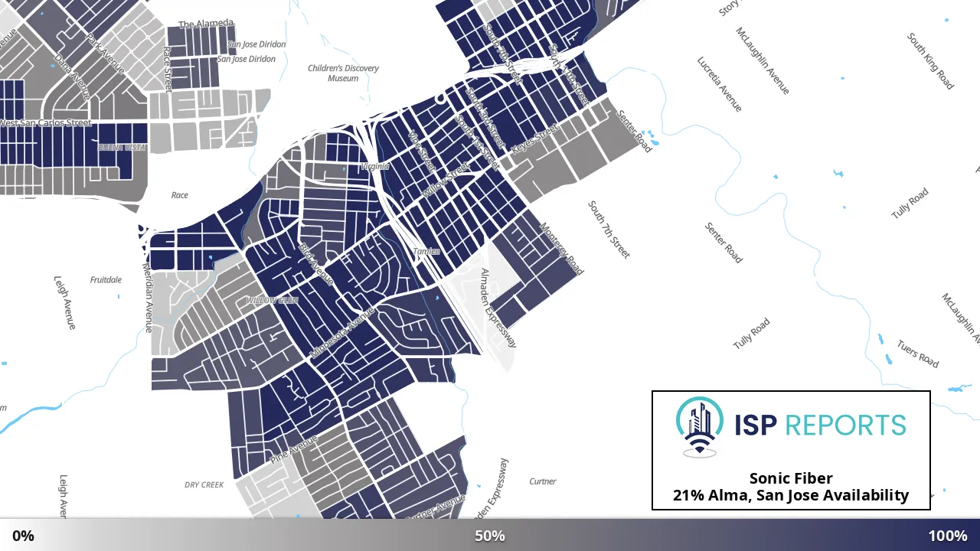Screen dimensions: 980x551
Task: Click the Tully Road label near Tuers Road
Action: tap(751, 334)
